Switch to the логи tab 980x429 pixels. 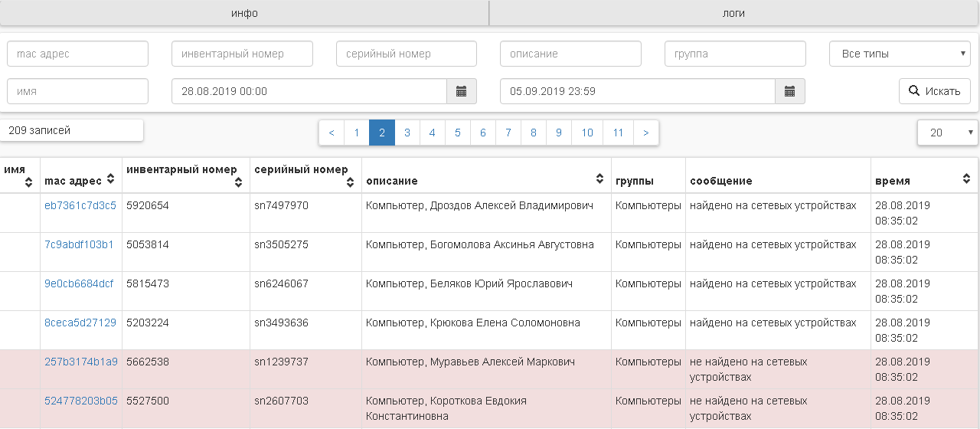(733, 13)
